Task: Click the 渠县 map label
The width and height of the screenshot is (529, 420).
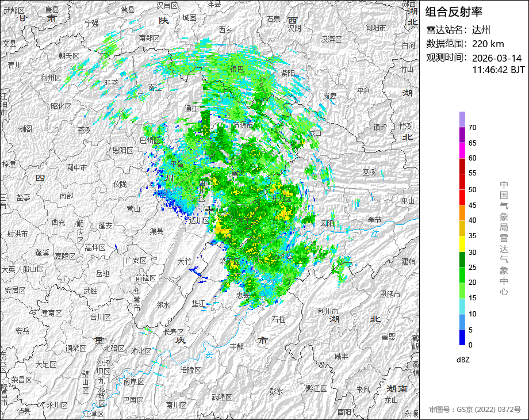Action: click(157, 231)
